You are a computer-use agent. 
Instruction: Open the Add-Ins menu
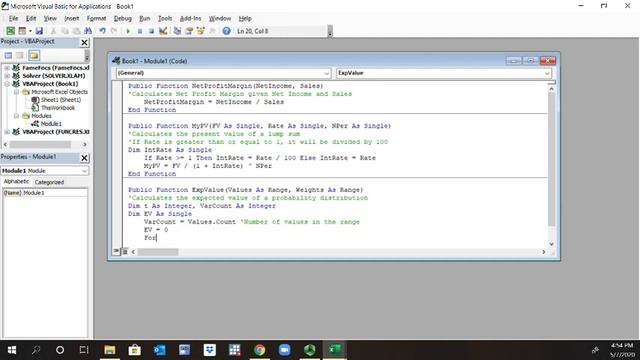point(191,18)
